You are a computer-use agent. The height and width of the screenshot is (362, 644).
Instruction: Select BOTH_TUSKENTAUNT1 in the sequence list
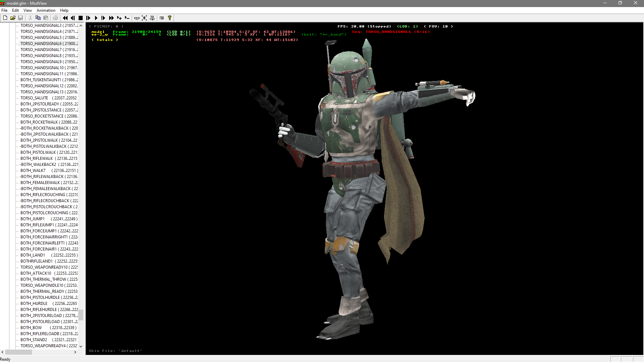point(49,80)
